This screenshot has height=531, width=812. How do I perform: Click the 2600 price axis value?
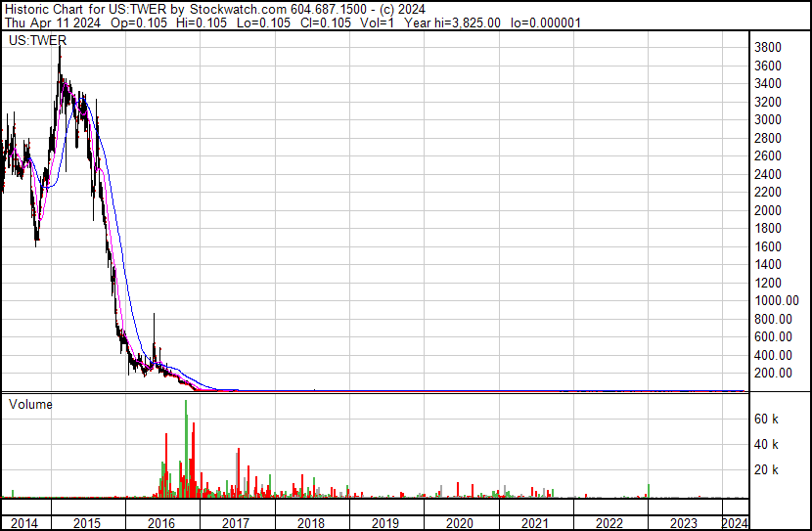tap(767, 155)
